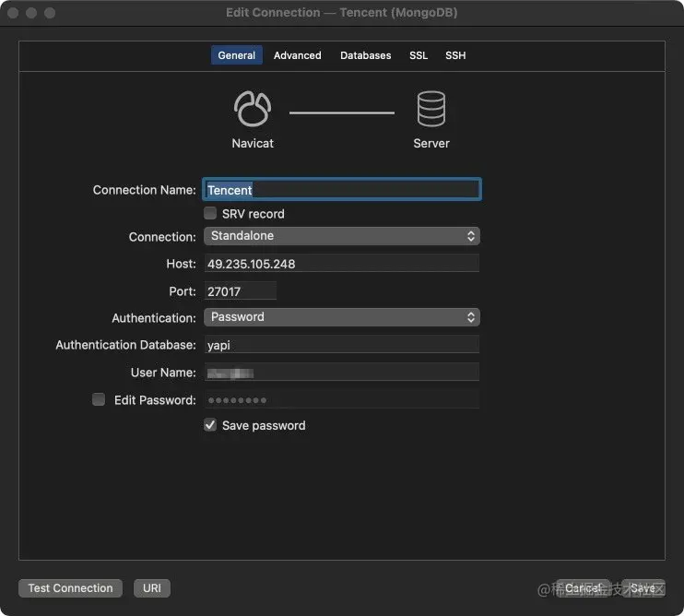Click the Edit Password field
Viewport: 684px width, 616px height.
pyautogui.click(x=342, y=399)
